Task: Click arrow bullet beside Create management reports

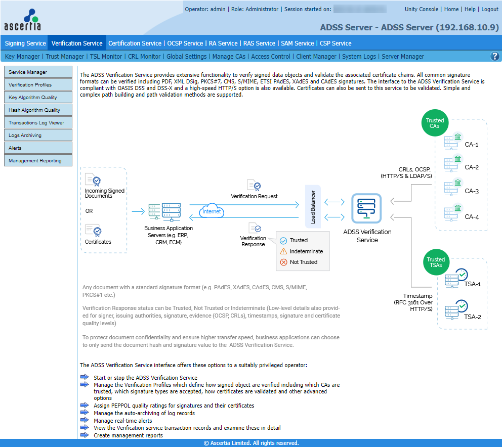Action: pos(85,435)
